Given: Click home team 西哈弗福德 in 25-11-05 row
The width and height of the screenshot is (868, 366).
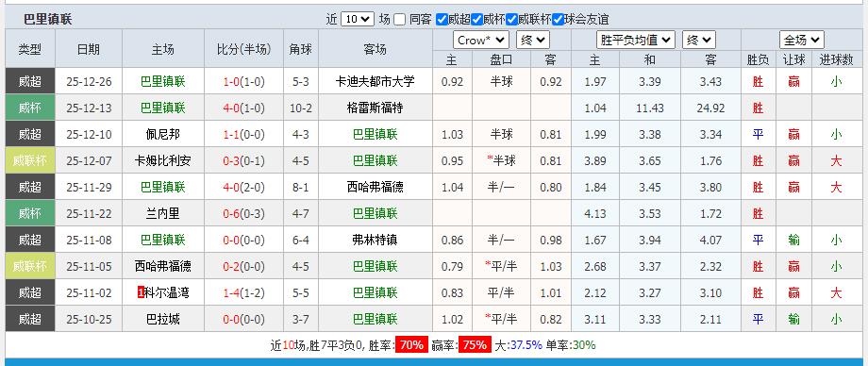Looking at the screenshot, I should (x=162, y=266).
